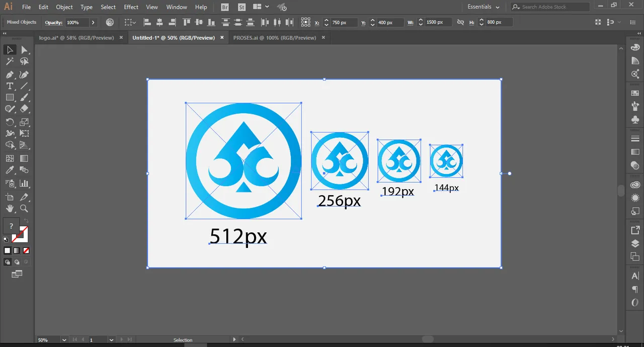Select the Eraser tool
The image size is (644, 347).
[x=24, y=109]
